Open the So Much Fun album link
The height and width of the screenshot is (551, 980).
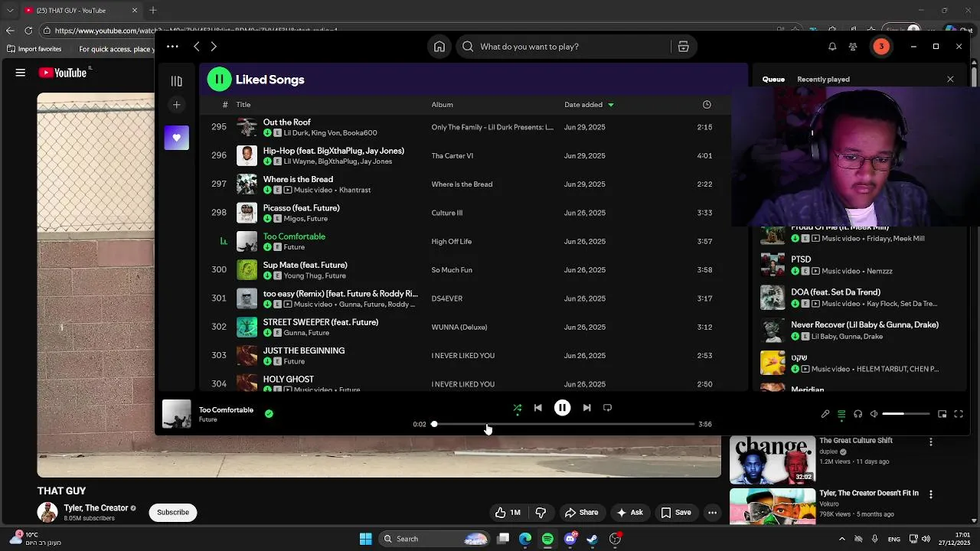(452, 270)
